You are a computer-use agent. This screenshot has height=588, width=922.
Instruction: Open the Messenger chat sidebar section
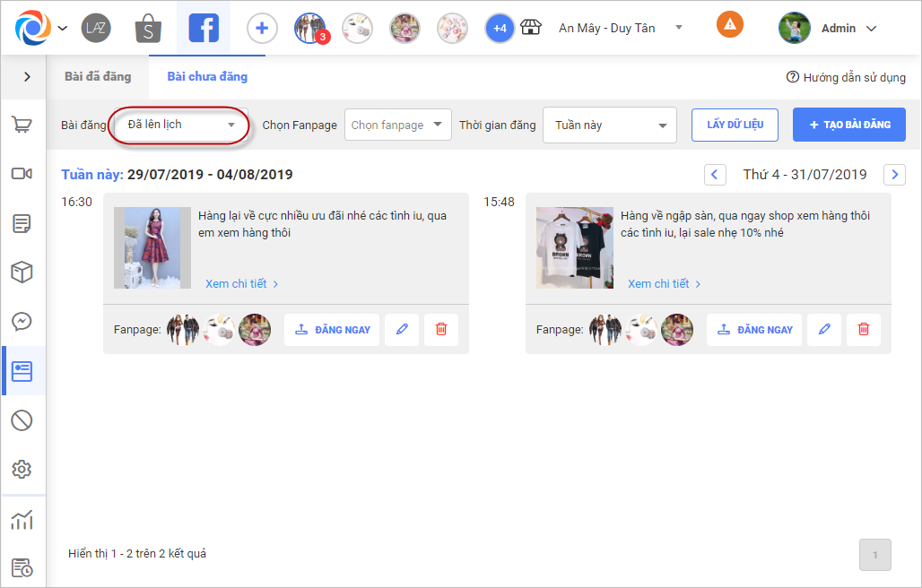tap(22, 321)
